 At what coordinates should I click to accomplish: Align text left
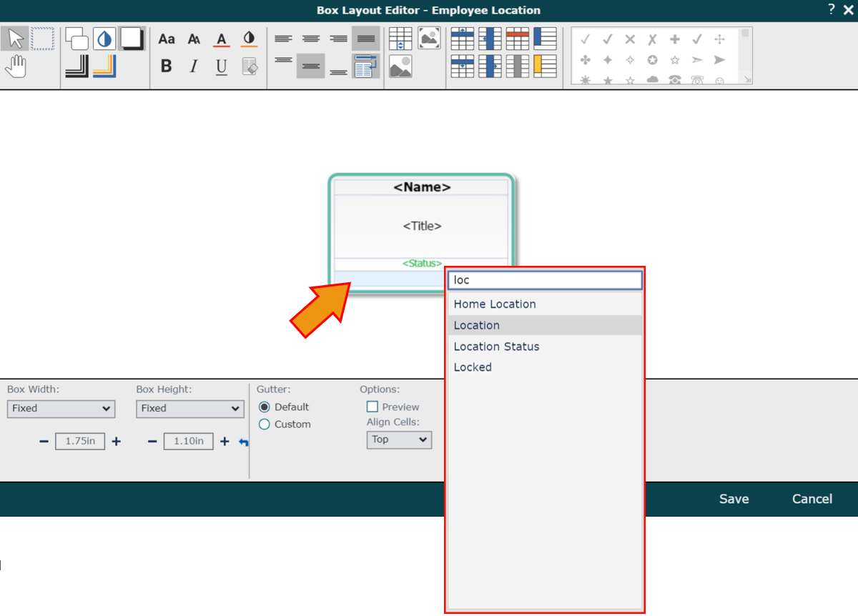click(284, 39)
